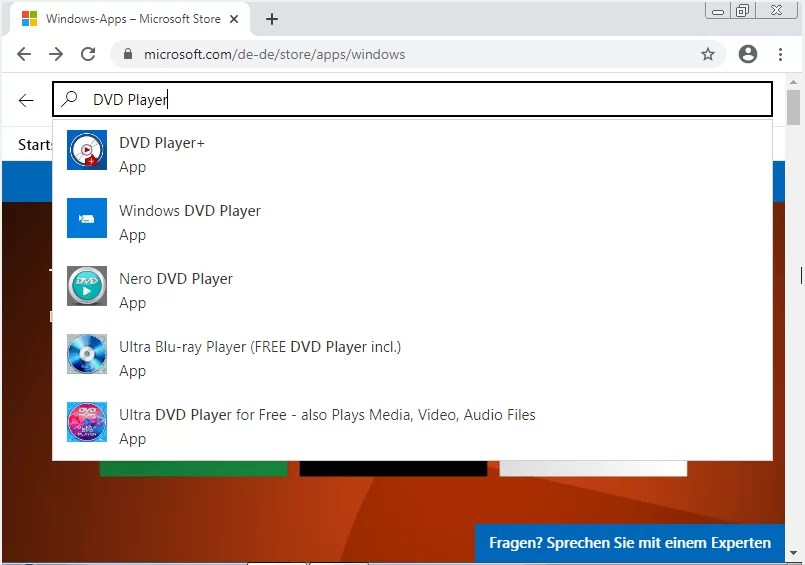This screenshot has width=805, height=565.
Task: Click the page scrollbar up arrow
Action: [794, 82]
